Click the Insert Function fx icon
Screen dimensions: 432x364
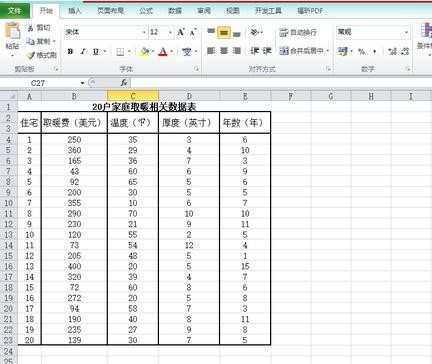(x=124, y=83)
